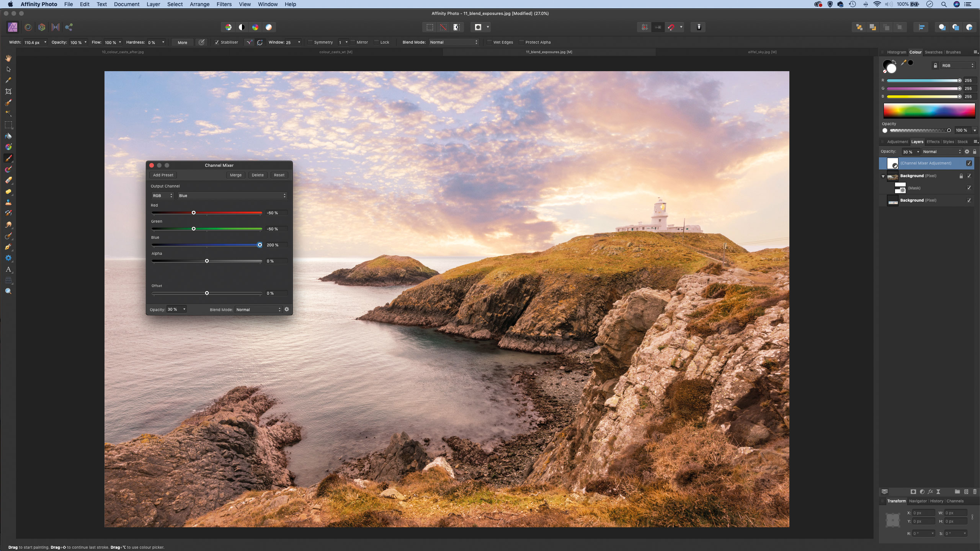The height and width of the screenshot is (551, 980).
Task: Open the RGB colour model dropdown in Channel Mixer
Action: point(162,196)
